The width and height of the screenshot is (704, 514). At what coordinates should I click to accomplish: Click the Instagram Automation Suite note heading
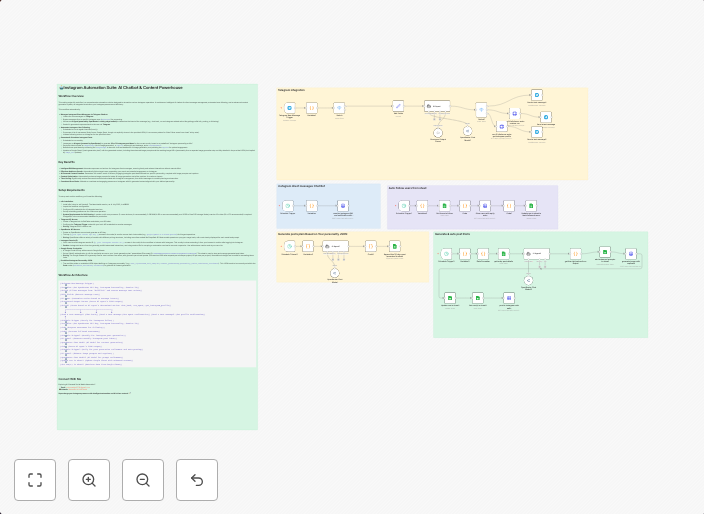[x=120, y=88]
